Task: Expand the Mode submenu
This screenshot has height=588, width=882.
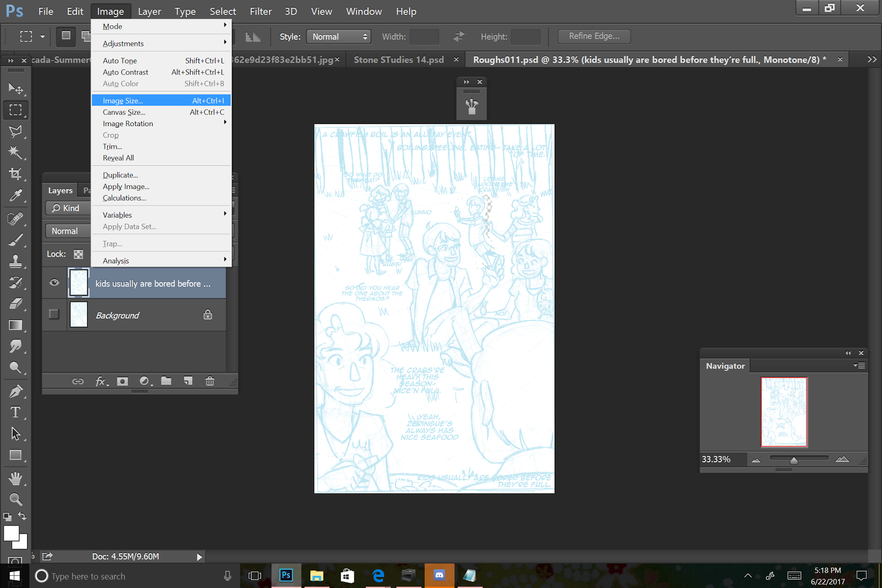Action: tap(162, 26)
